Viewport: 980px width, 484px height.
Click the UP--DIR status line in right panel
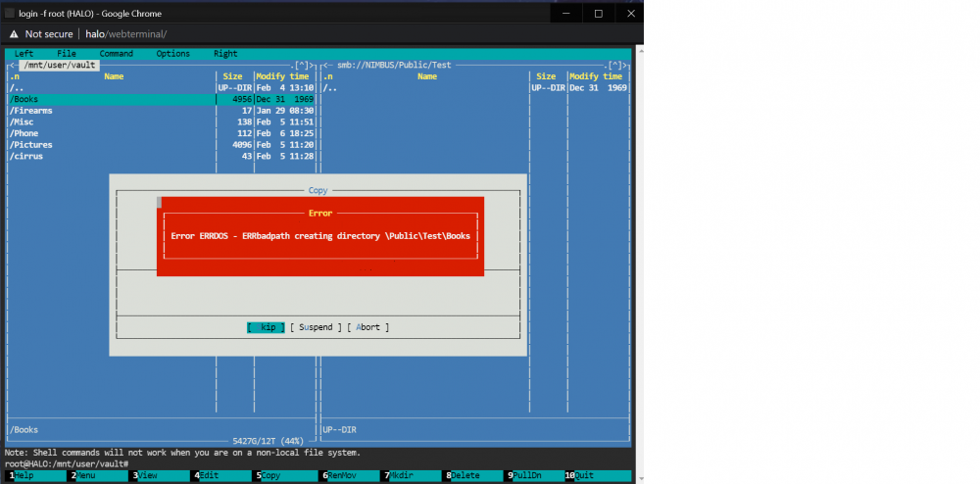[339, 430]
